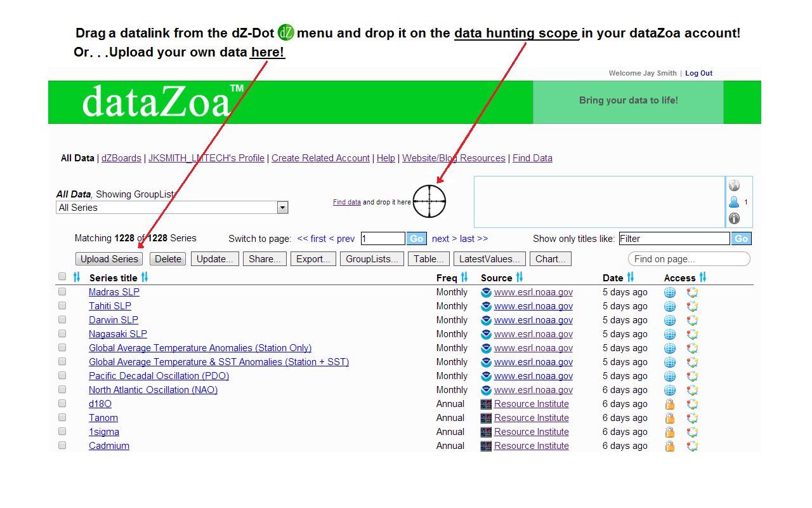Click the green dZ-Dot icon in the instructions
Screen dimensions: 812x508
point(286,32)
